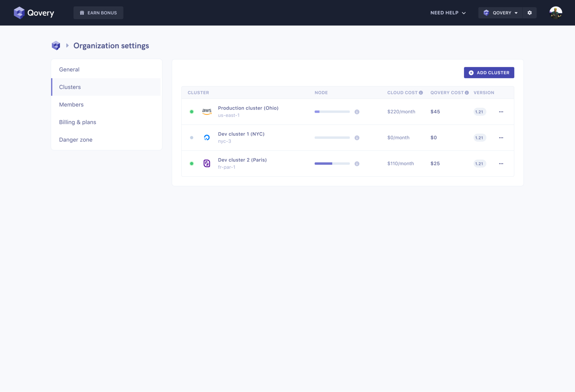The width and height of the screenshot is (575, 392).
Task: Expand the Need Help dropdown
Action: tap(448, 13)
